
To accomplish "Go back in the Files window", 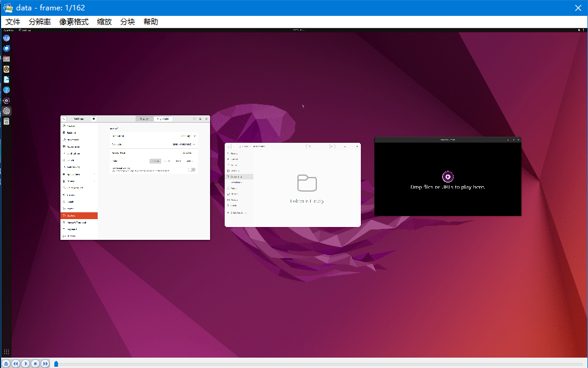I will [229, 146].
